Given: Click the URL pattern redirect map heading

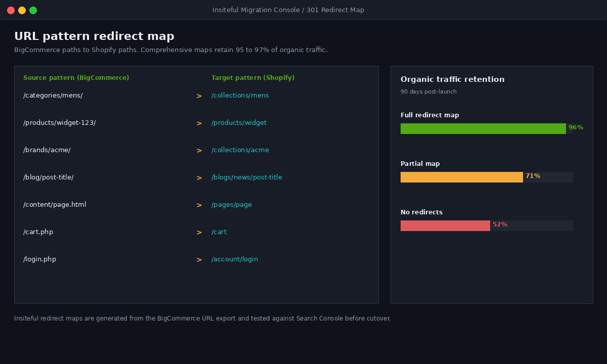Looking at the screenshot, I should (x=94, y=36).
